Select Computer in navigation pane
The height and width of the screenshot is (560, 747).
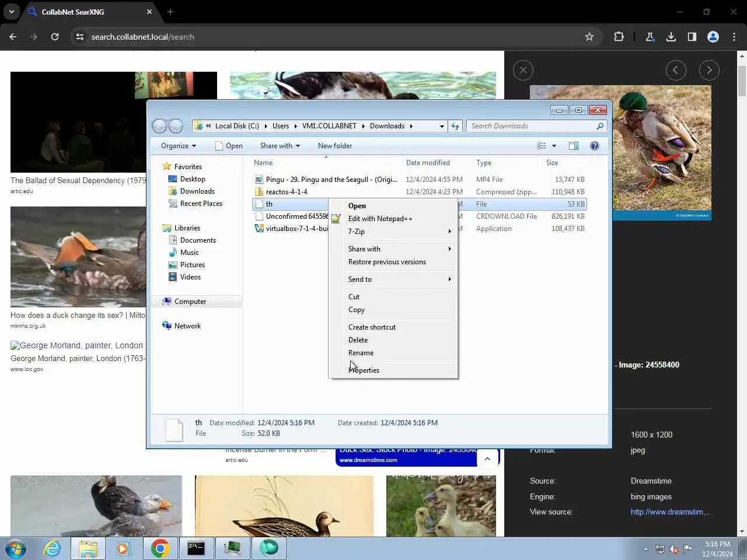point(190,302)
